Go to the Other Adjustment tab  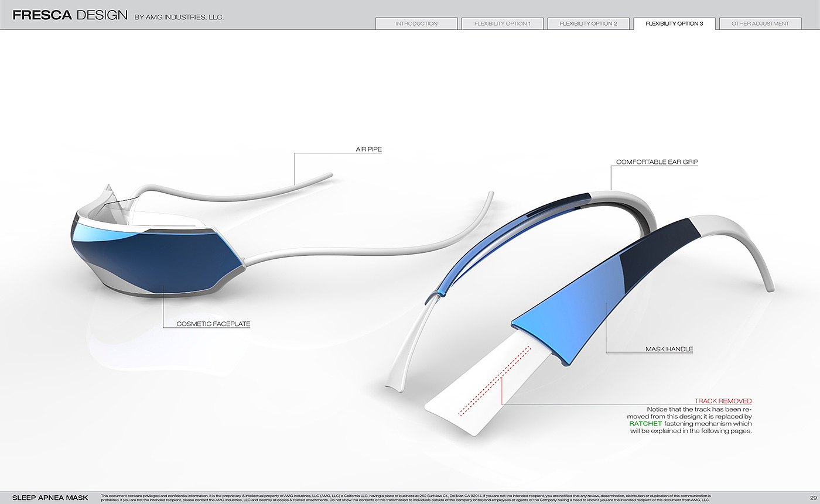760,24
